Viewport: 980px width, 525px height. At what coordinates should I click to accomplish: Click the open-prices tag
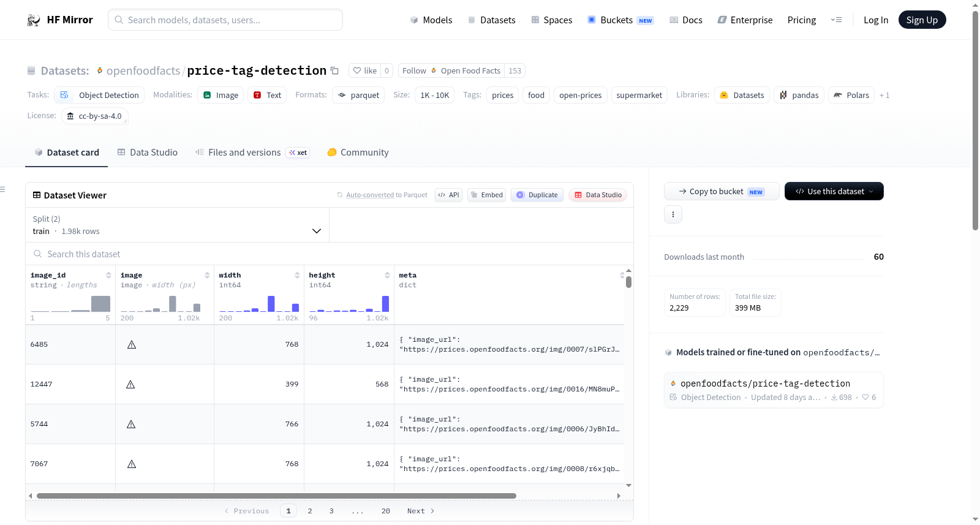[581, 95]
